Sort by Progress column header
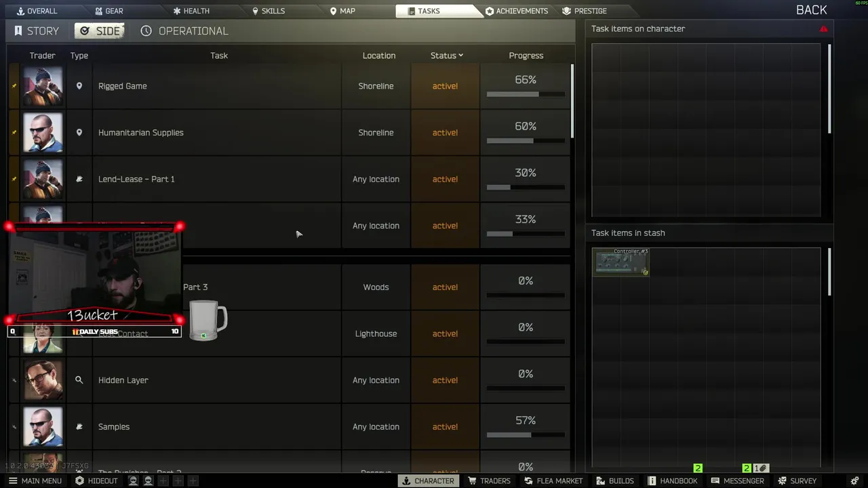Image resolution: width=868 pixels, height=488 pixels. coord(526,56)
